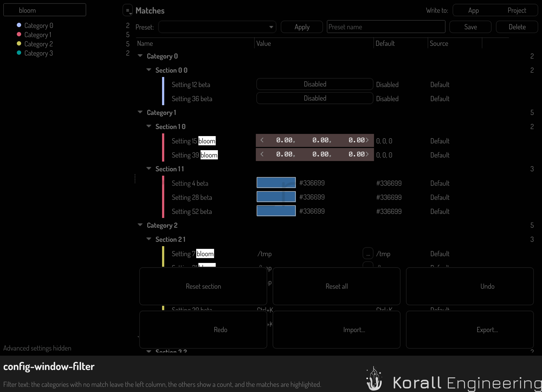
Task: Collapse Section 1 0
Action: [149, 126]
